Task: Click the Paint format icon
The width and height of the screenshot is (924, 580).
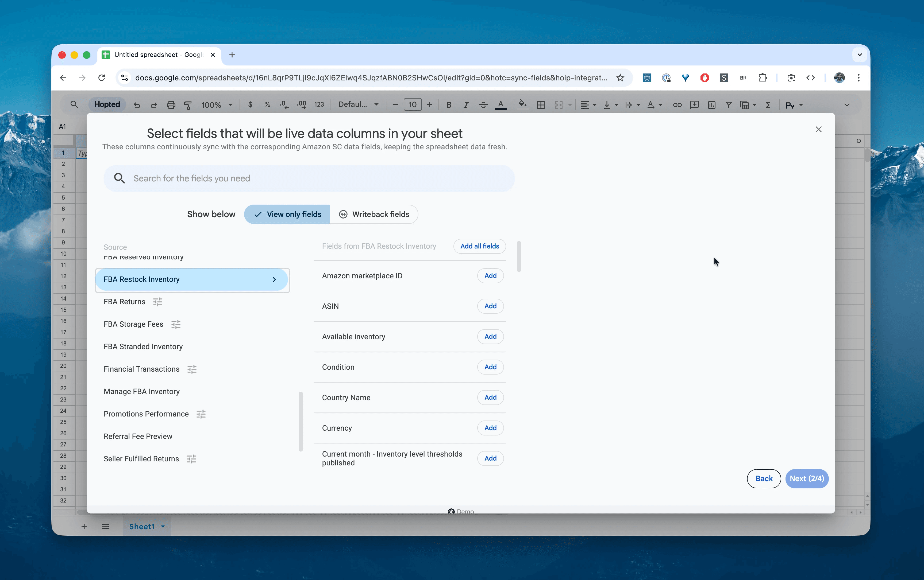Action: click(188, 105)
